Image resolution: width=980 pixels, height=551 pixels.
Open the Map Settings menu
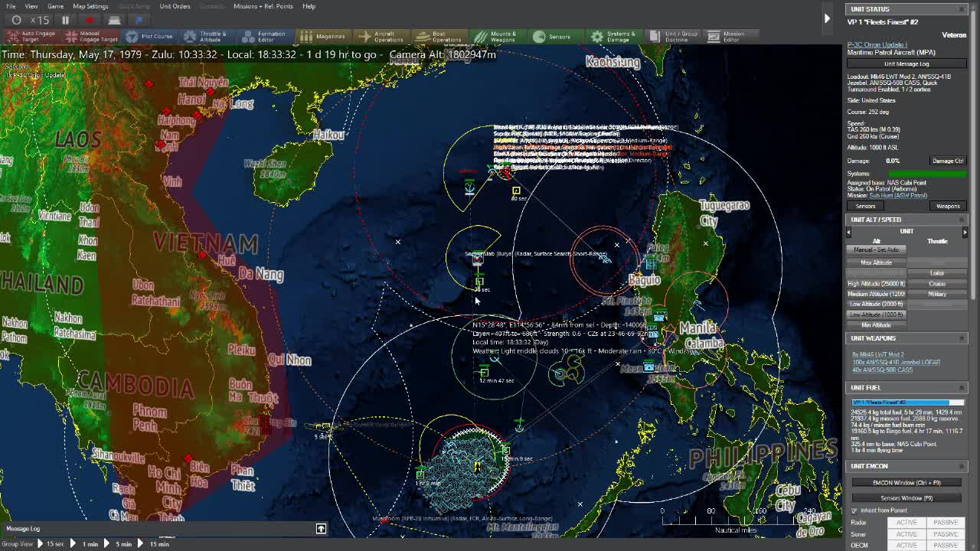[x=90, y=6]
